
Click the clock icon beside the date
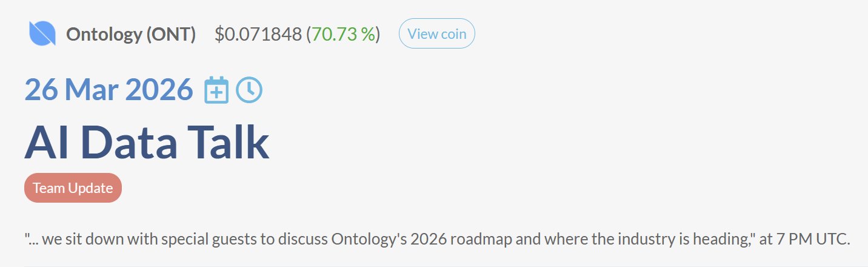coord(249,90)
